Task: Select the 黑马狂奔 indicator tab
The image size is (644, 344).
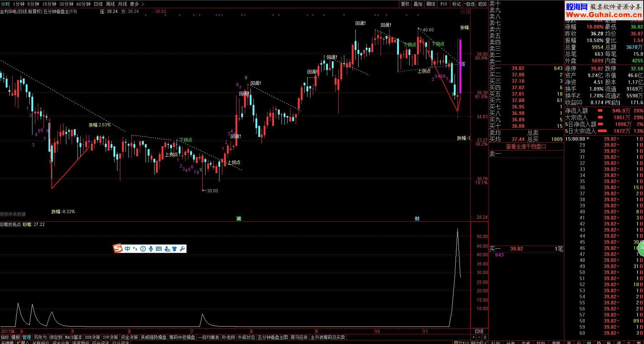Action: (x=299, y=337)
